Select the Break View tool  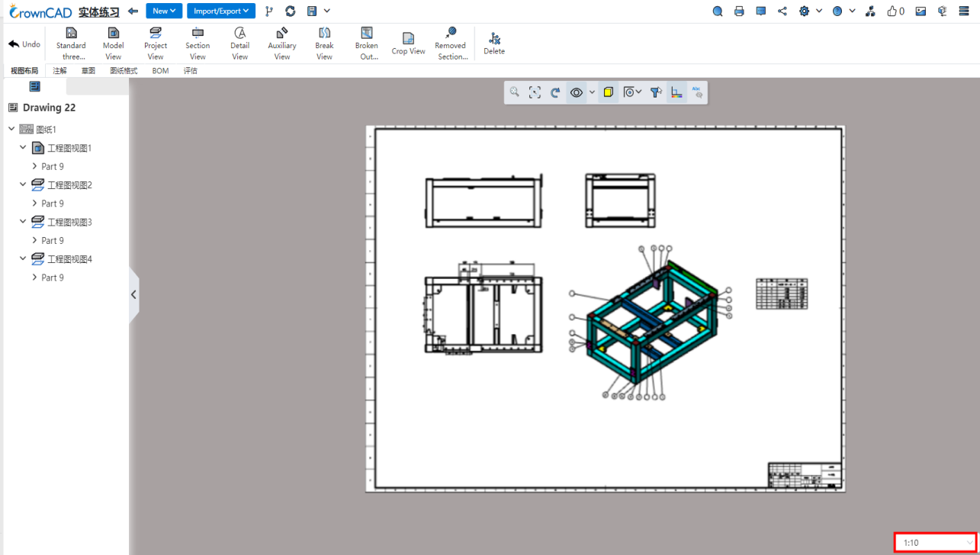click(324, 44)
